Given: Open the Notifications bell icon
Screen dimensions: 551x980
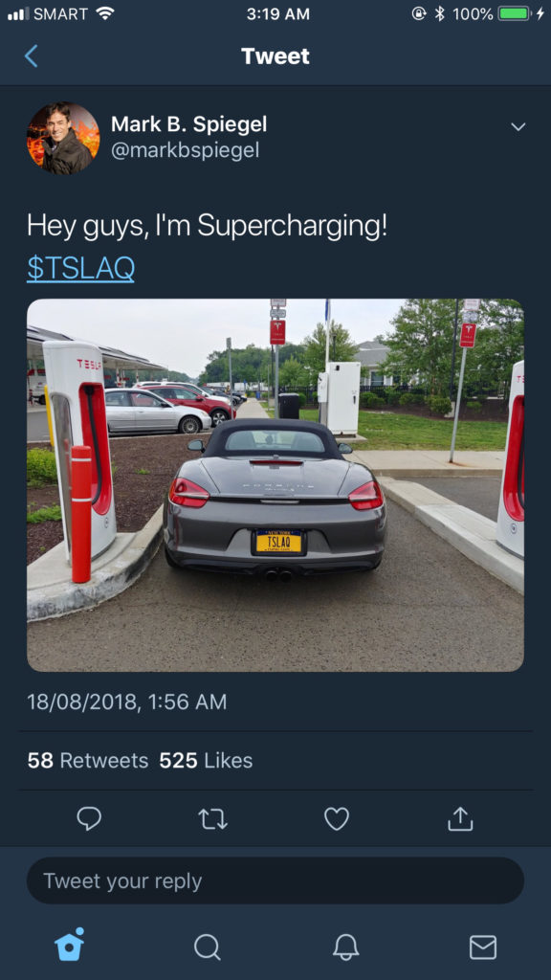Looking at the screenshot, I should click(345, 947).
